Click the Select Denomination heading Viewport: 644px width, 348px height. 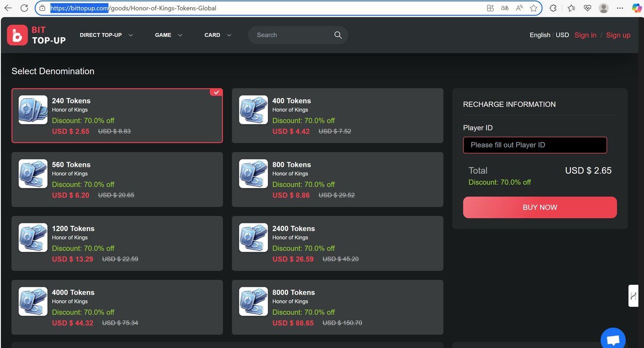(53, 71)
